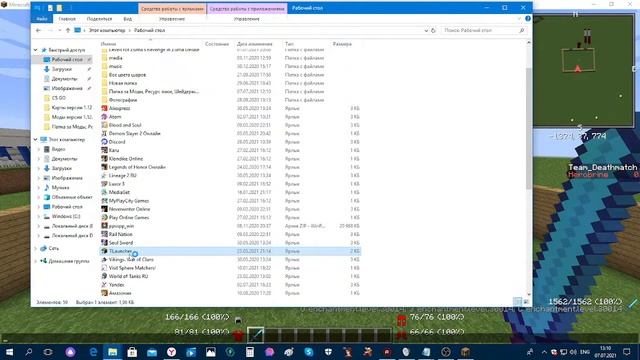Select the Klondike Online shortcut
This screenshot has height=360, width=640.
[126, 158]
